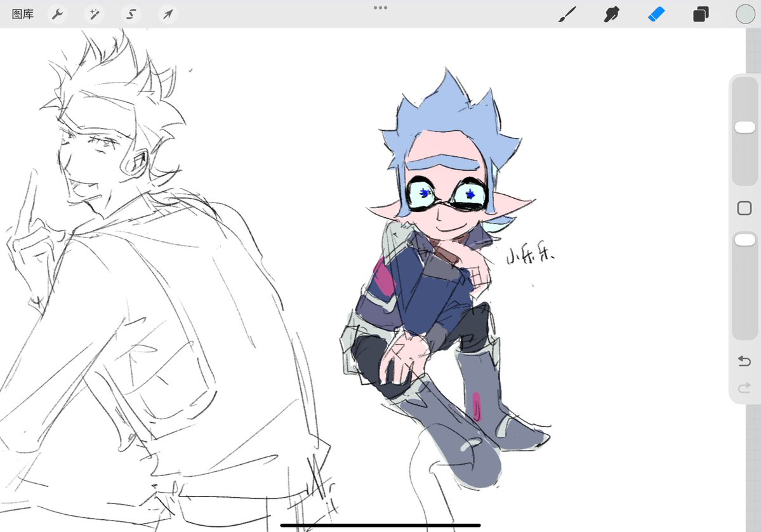Undo the last stroke
Screen dimensions: 761x532
coord(744,361)
